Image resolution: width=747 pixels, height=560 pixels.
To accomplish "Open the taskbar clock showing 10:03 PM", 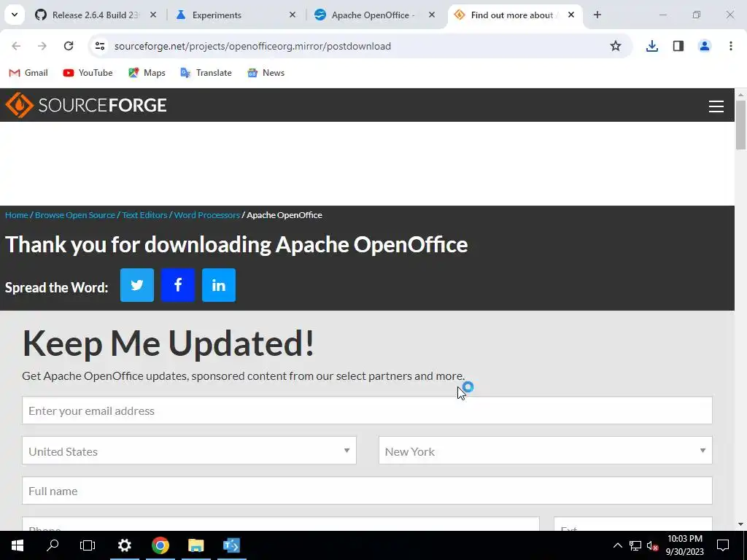I will pyautogui.click(x=684, y=545).
